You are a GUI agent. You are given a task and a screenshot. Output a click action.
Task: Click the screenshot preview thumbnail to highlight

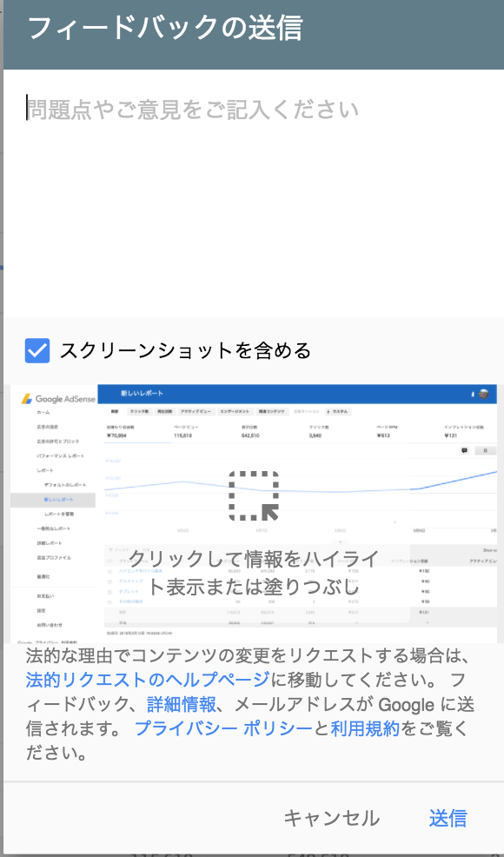pos(254,513)
